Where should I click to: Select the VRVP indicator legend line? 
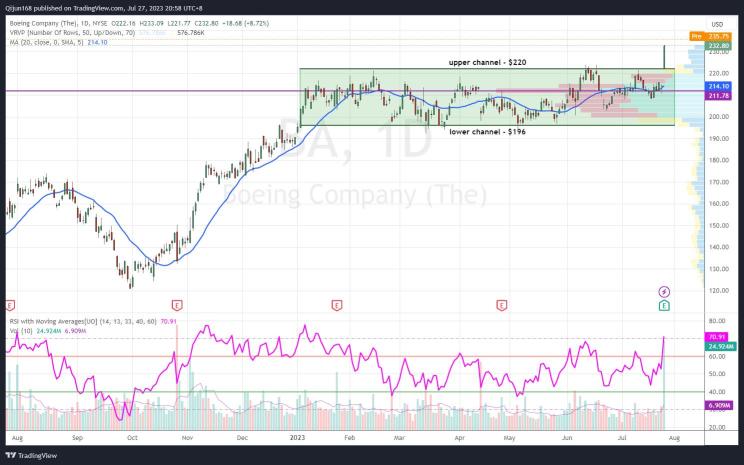coord(107,33)
